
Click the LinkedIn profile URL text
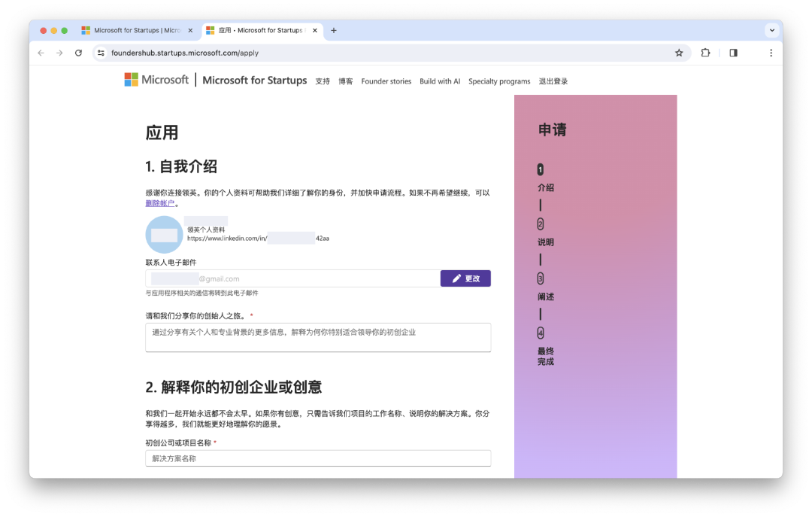[258, 239]
